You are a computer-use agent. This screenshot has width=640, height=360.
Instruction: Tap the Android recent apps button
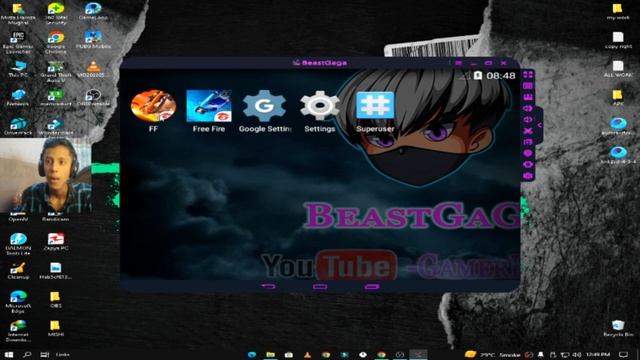(x=372, y=287)
